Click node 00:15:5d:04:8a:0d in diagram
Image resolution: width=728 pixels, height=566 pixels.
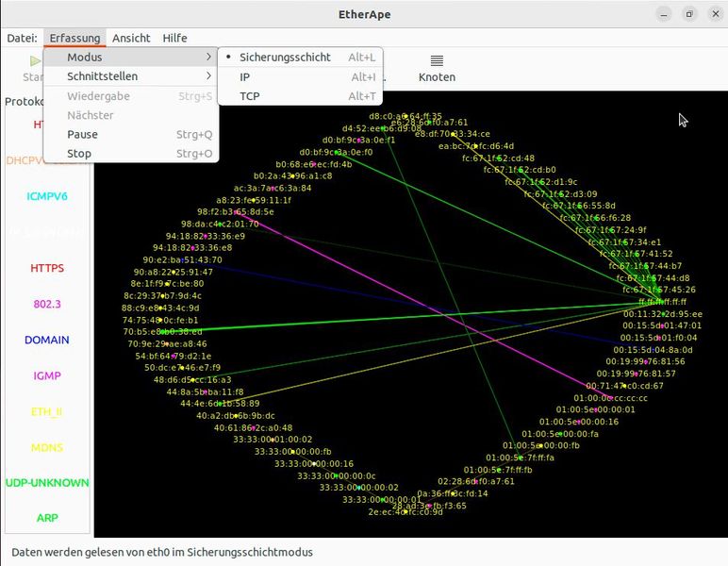pos(653,350)
